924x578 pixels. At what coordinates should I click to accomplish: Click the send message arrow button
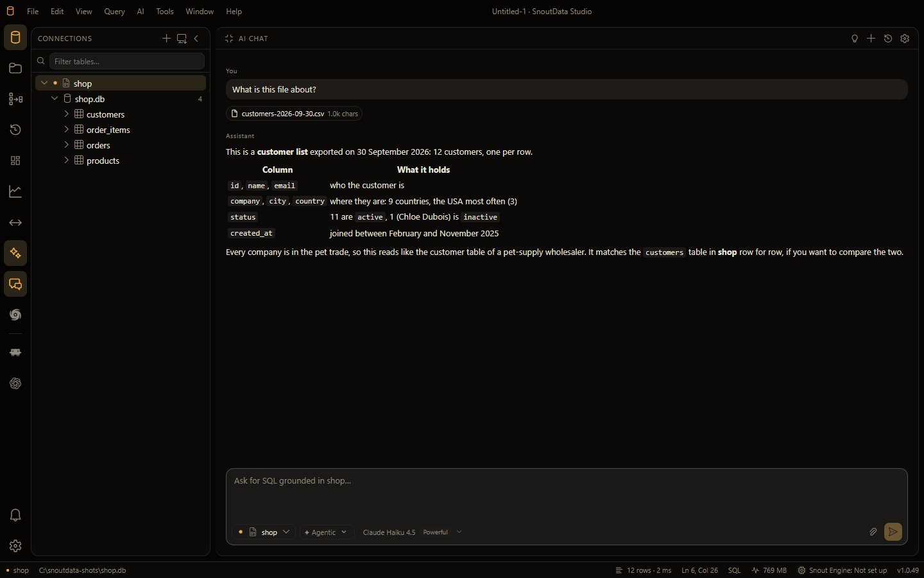893,532
